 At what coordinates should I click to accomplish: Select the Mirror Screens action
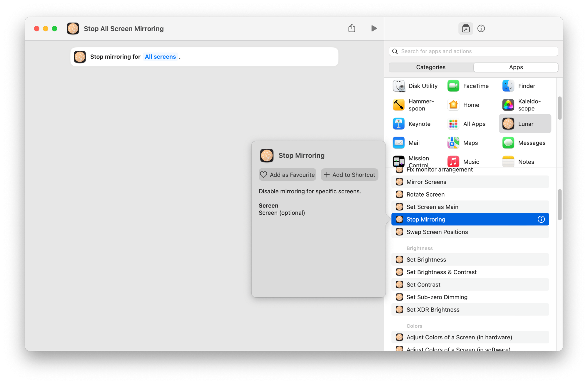[426, 182]
